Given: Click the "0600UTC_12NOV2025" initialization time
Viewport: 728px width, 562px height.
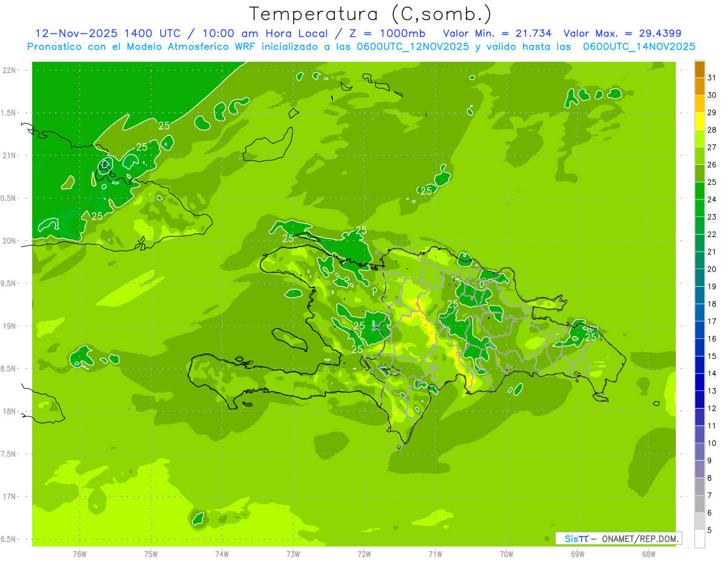Looking at the screenshot, I should pos(413,47).
